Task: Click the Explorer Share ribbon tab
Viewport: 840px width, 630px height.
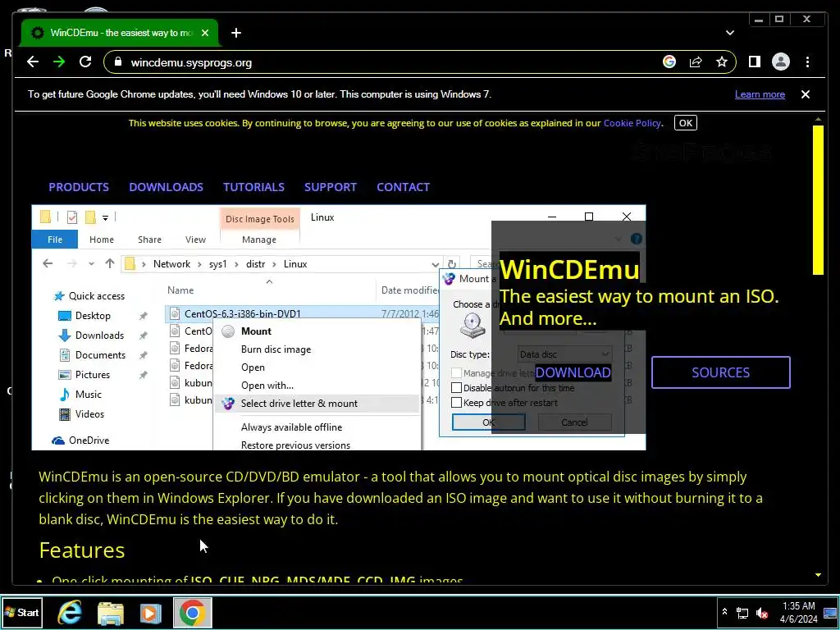Action: [x=149, y=240]
